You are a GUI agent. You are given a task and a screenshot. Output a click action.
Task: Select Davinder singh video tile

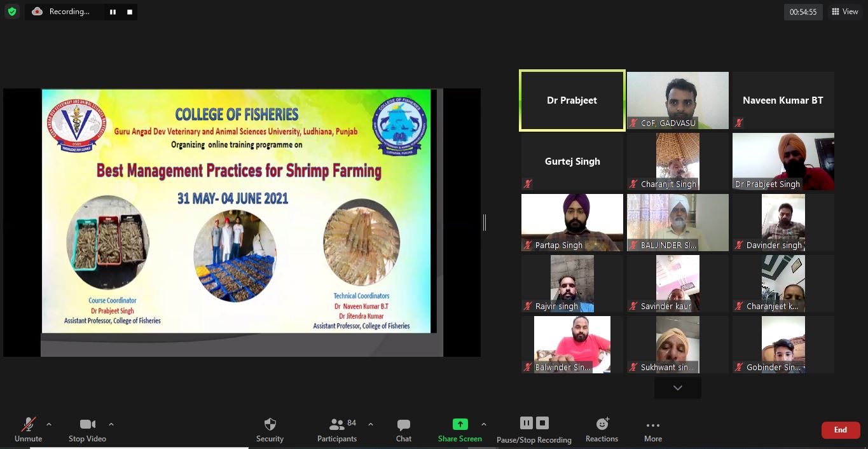point(783,223)
